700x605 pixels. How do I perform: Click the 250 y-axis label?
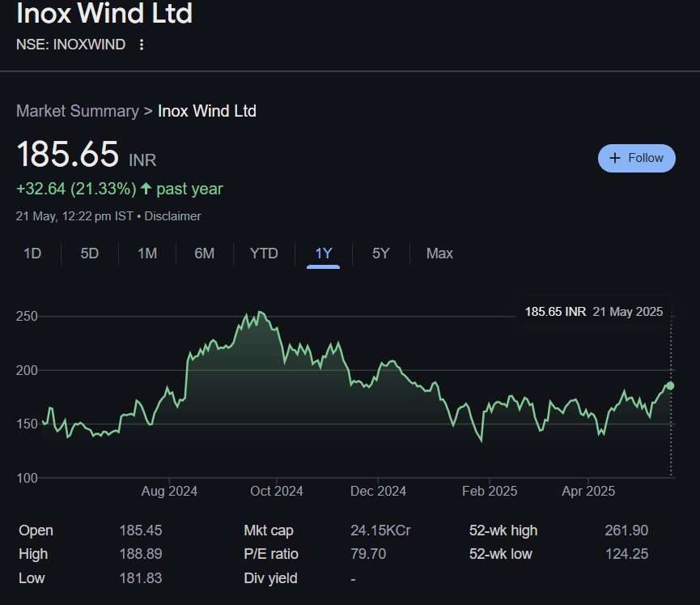click(x=27, y=317)
